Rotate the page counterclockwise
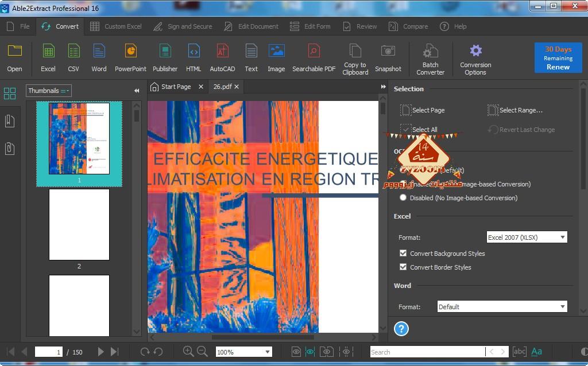Image resolution: width=588 pixels, height=366 pixels. tap(158, 352)
